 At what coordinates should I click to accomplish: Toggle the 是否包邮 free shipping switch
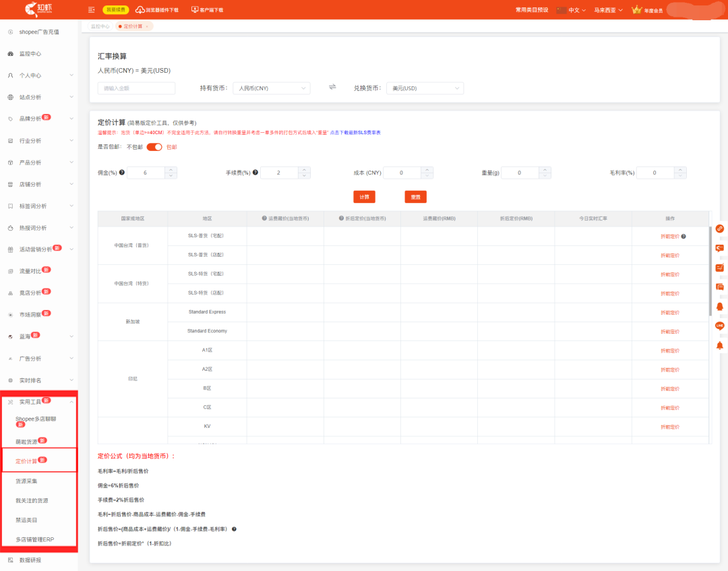click(x=154, y=147)
